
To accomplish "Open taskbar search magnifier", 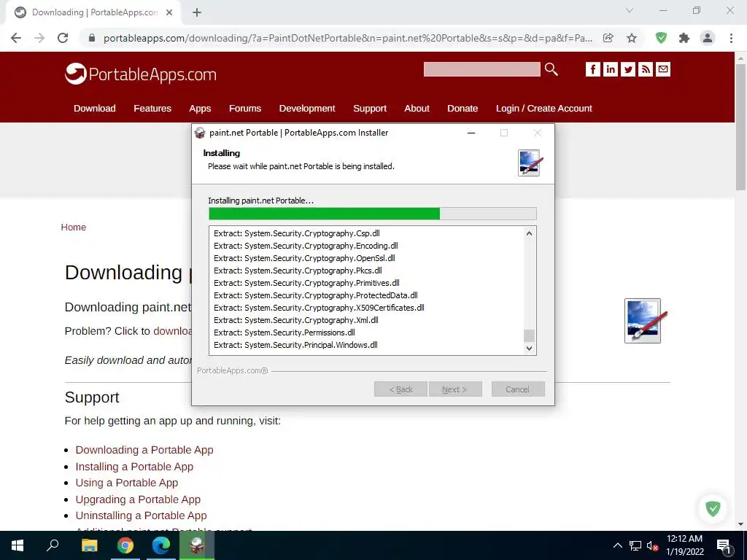I will (x=53, y=545).
